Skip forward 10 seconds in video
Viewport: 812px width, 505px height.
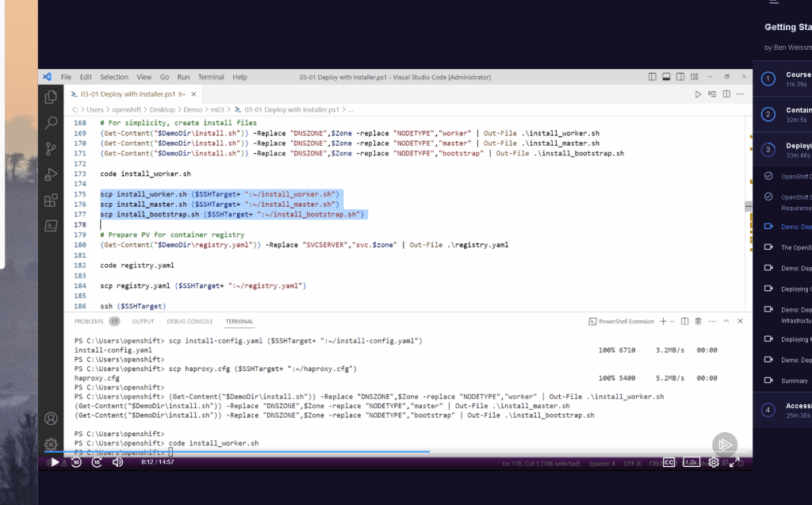click(97, 462)
